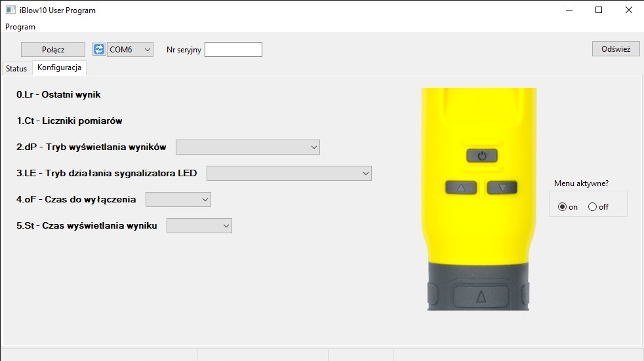Viewport: 644px width, 361px height.
Task: Click the triangle button on device base
Action: 481,296
